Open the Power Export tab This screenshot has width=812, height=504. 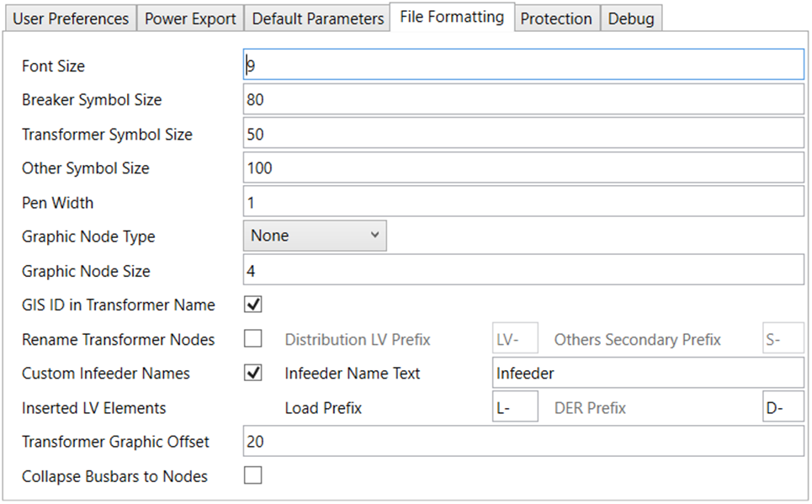tap(189, 17)
